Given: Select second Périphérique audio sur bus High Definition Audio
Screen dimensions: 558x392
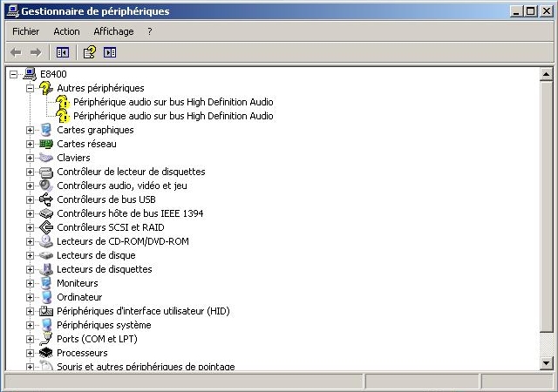Looking at the screenshot, I should tap(174, 116).
